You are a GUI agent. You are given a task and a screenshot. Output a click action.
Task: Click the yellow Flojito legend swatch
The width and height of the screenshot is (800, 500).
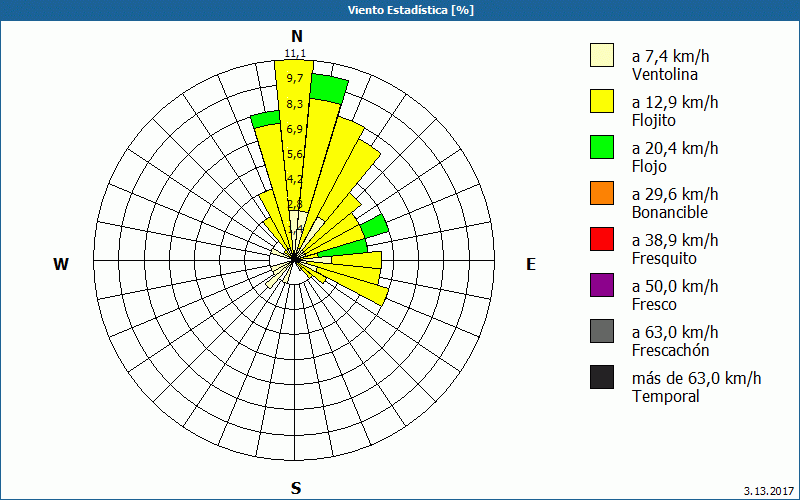(602, 101)
